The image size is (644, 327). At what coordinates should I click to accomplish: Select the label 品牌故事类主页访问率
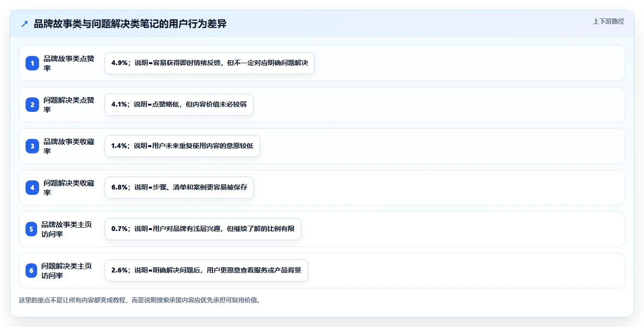coord(67,229)
